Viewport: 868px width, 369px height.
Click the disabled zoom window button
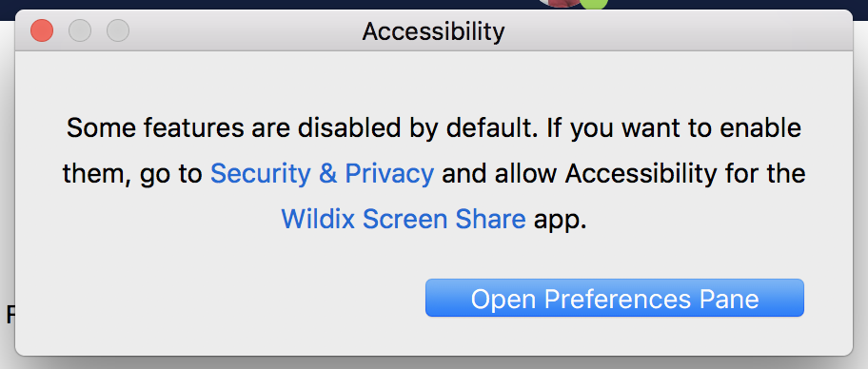(118, 30)
